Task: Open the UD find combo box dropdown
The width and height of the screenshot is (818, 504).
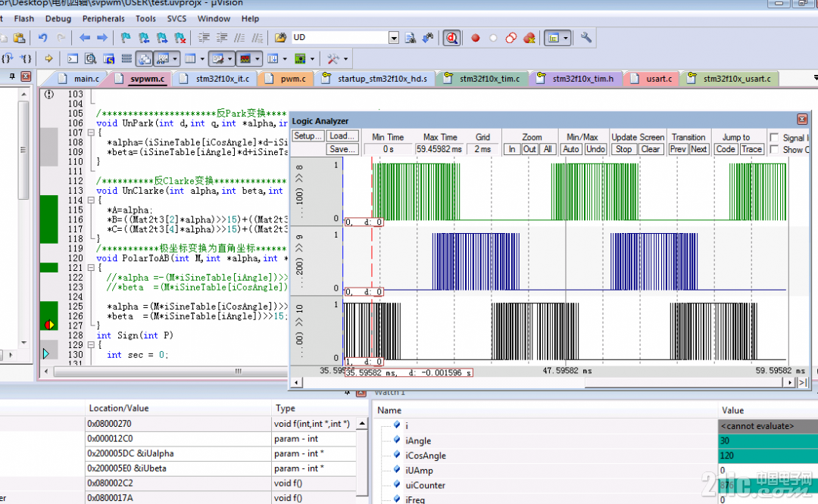Action: pyautogui.click(x=394, y=38)
